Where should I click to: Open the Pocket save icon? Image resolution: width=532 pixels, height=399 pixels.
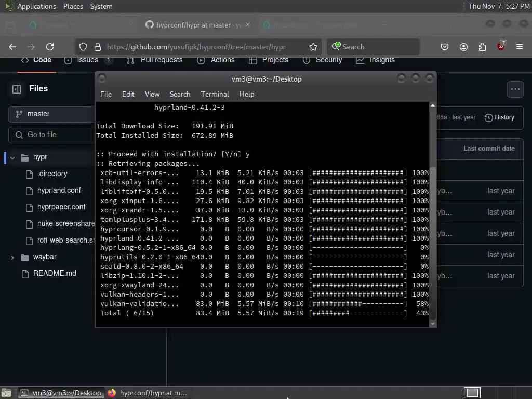click(445, 47)
